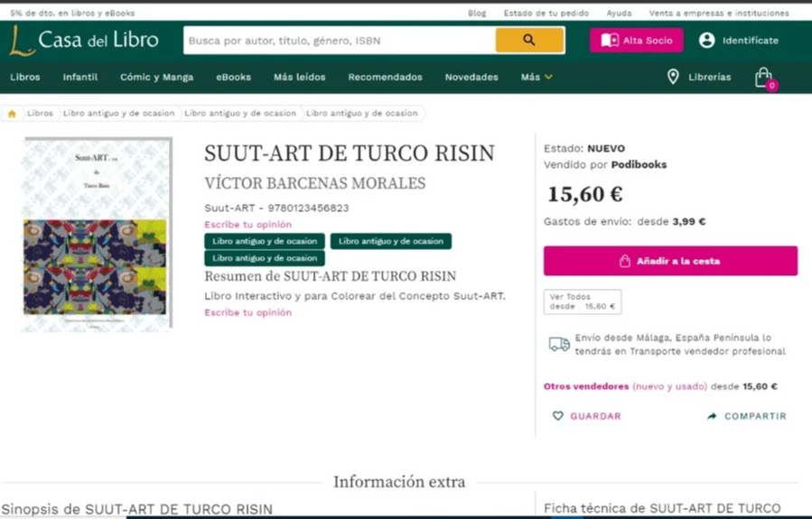Open the Novedades section
The height and width of the screenshot is (519, 812).
coord(471,77)
